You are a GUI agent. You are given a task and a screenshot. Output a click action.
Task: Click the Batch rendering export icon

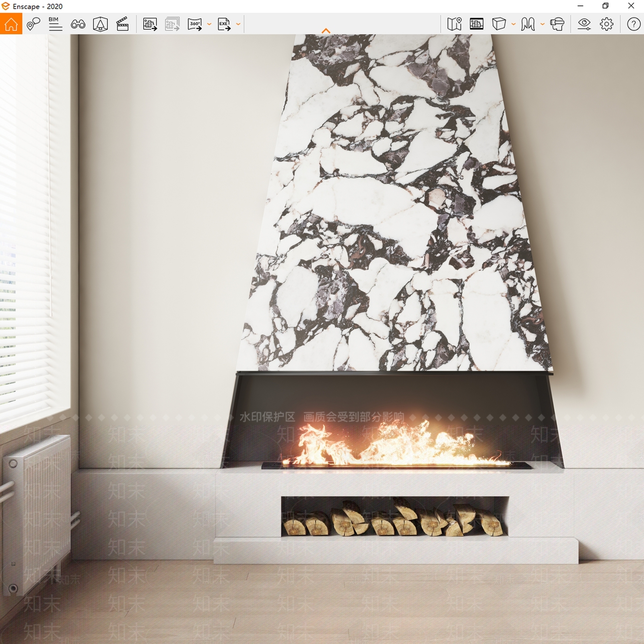(172, 24)
